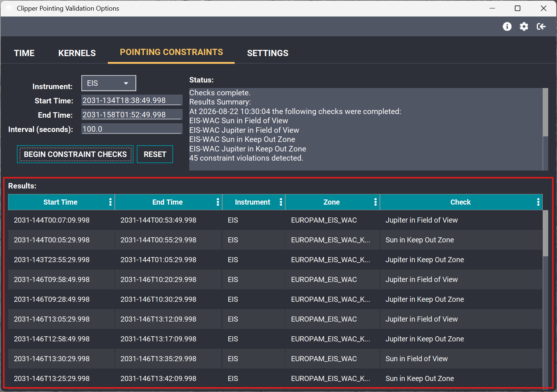
Task: Click the End Time input field
Action: point(132,114)
